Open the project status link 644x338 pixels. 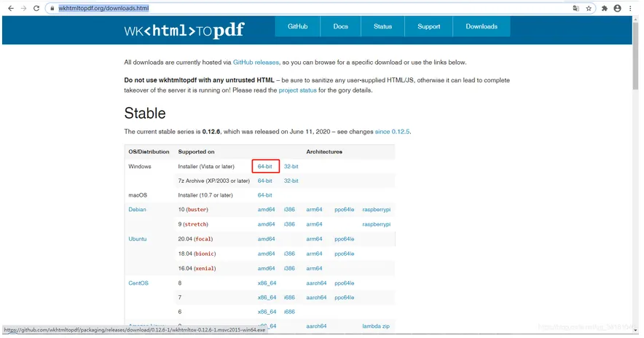(297, 90)
